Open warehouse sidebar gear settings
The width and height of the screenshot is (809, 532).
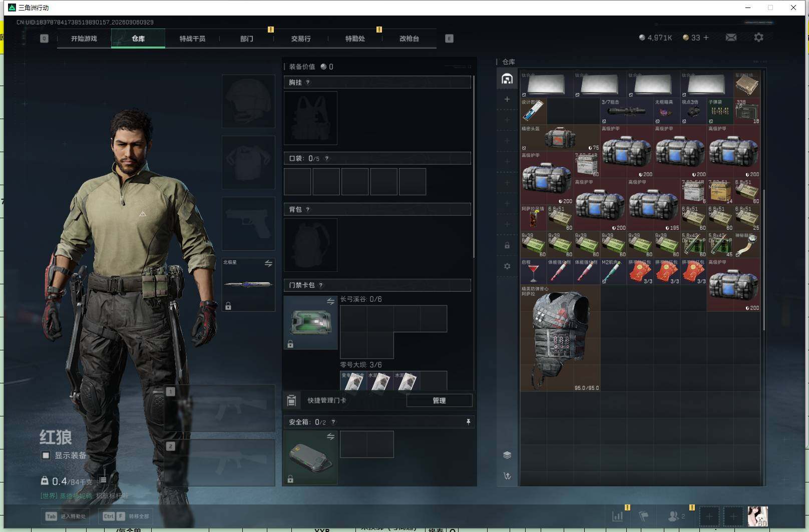click(x=507, y=266)
